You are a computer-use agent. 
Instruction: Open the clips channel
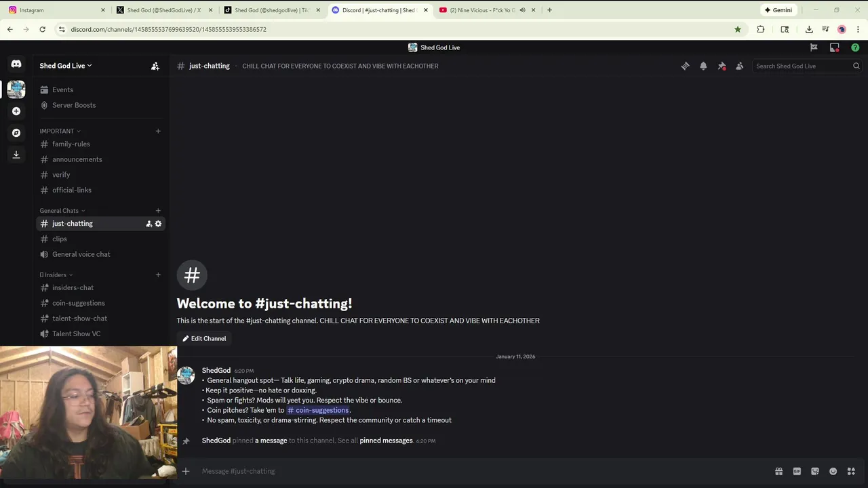click(x=100, y=239)
